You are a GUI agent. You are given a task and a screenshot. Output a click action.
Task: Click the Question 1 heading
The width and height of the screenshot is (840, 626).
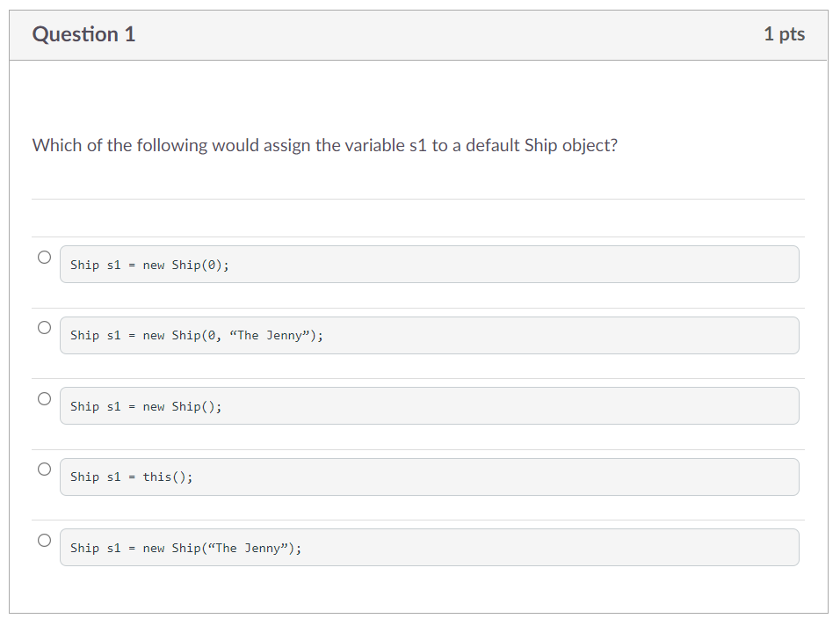83,34
